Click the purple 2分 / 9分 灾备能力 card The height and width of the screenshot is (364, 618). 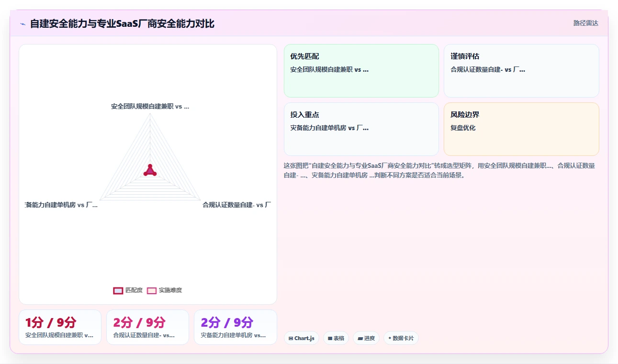click(235, 327)
